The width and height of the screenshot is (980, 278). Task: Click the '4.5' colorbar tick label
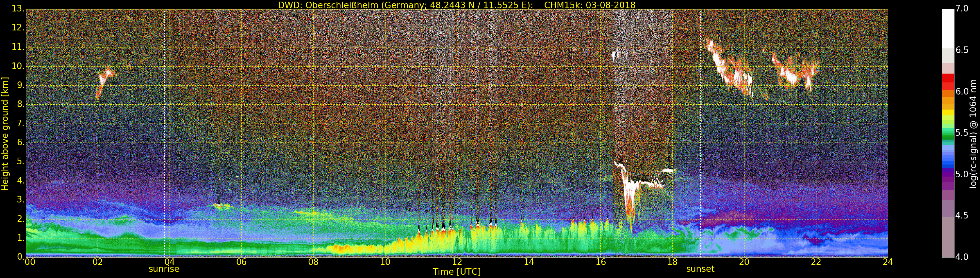962,216
